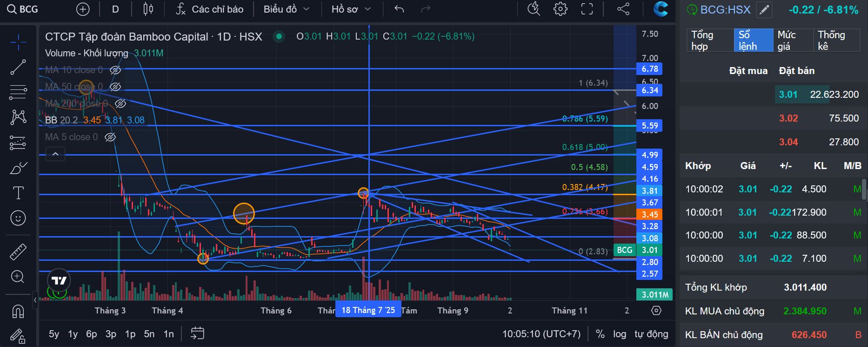The image size is (868, 347).
Task: Edit the BCG:HSX symbol with pencil icon
Action: coord(764,10)
